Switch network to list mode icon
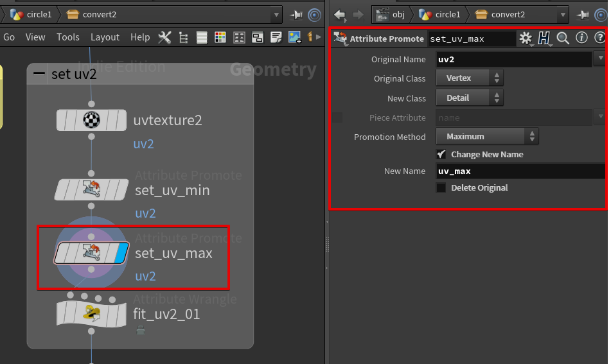This screenshot has width=611, height=364. click(202, 37)
